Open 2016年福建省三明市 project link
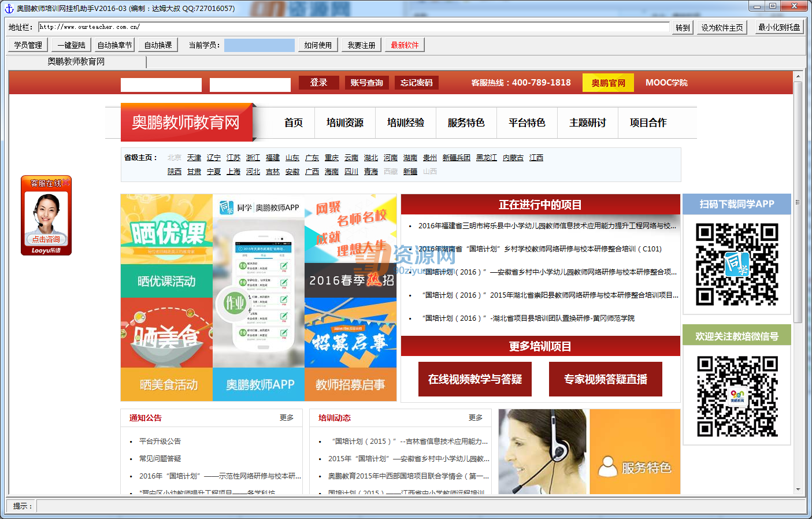The width and height of the screenshot is (812, 519). click(547, 226)
